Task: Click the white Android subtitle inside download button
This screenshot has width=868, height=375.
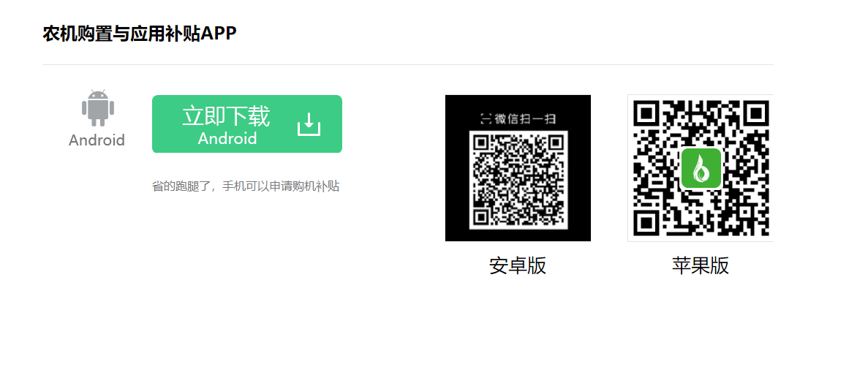Action: point(227,138)
